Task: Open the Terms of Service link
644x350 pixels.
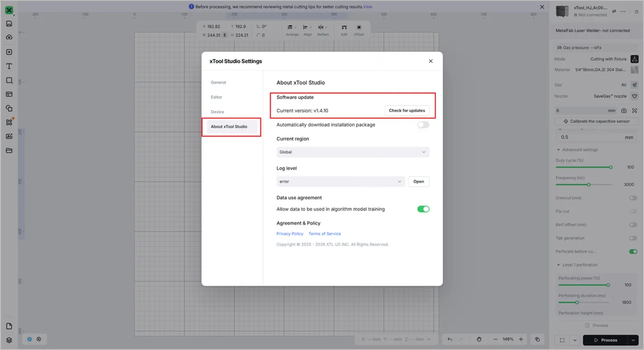Action: click(325, 234)
